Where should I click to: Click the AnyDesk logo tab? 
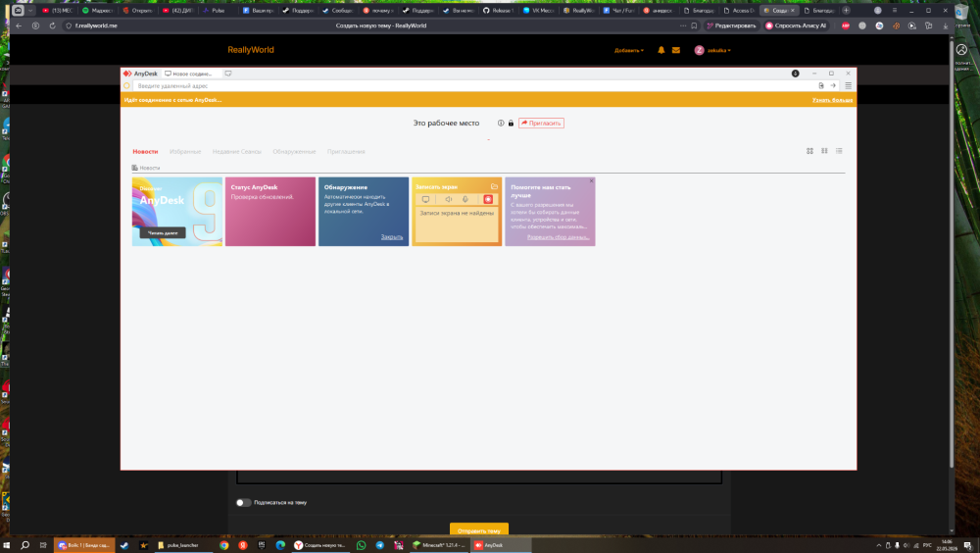(140, 74)
